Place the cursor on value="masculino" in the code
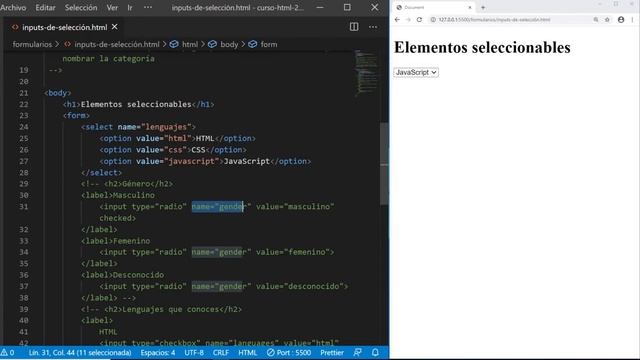 click(295, 207)
